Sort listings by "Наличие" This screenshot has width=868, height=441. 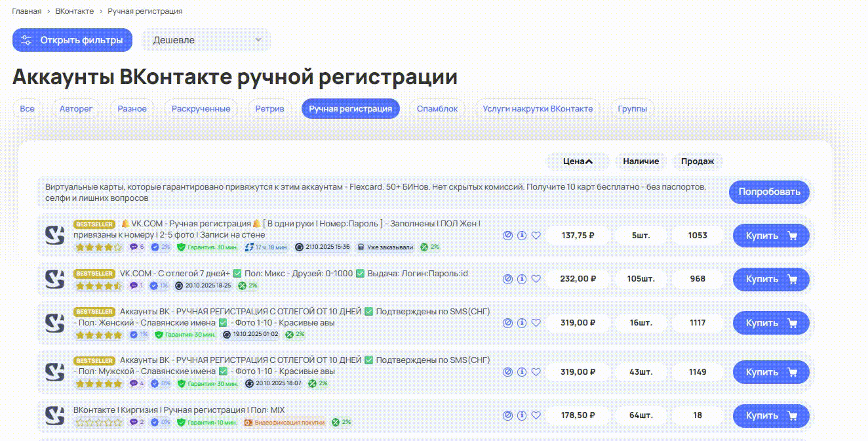pyautogui.click(x=641, y=161)
